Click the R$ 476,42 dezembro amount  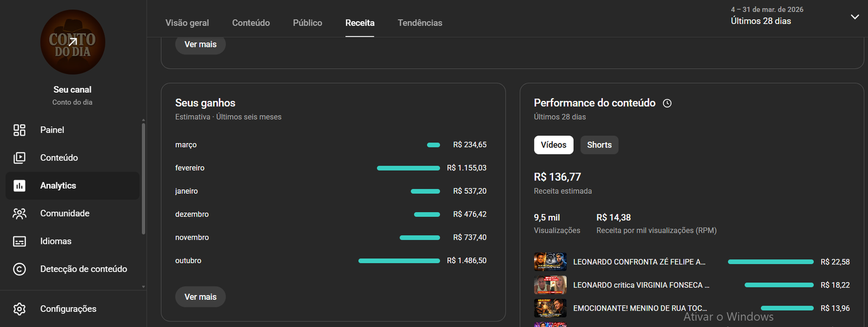coord(470,215)
